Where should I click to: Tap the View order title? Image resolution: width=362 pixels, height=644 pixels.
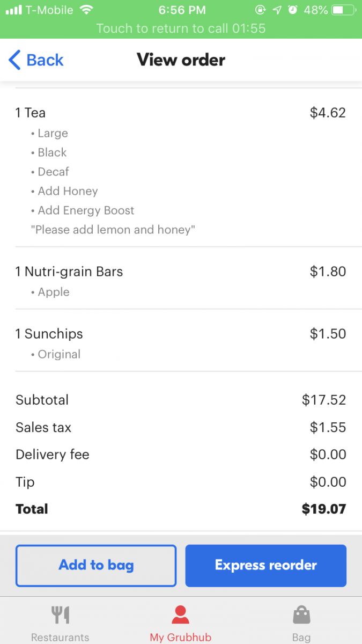click(x=181, y=60)
